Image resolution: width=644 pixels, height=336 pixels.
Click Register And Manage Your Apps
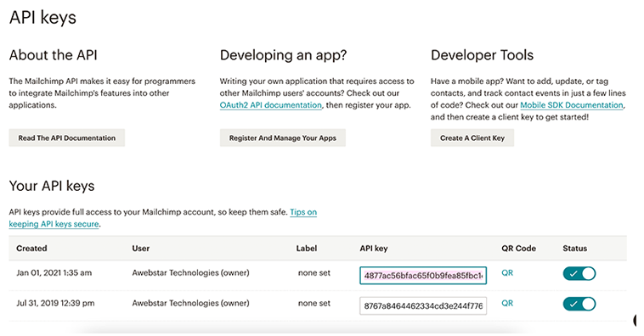[x=283, y=137]
